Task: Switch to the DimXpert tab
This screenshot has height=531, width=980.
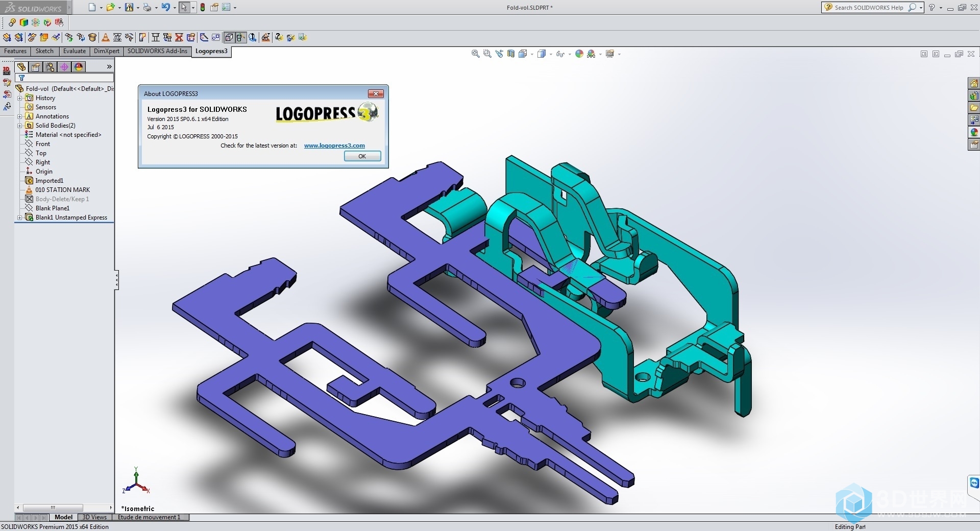Action: click(107, 51)
